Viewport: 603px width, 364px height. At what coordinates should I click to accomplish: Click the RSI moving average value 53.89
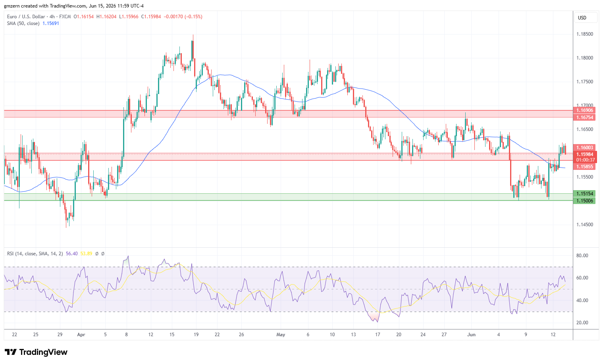[x=86, y=254]
